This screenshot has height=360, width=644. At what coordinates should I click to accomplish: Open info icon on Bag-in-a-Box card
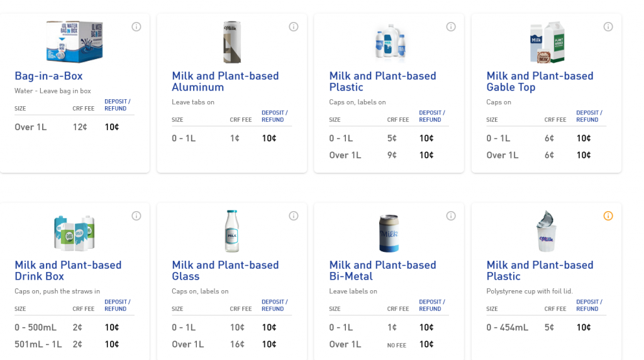tap(136, 26)
